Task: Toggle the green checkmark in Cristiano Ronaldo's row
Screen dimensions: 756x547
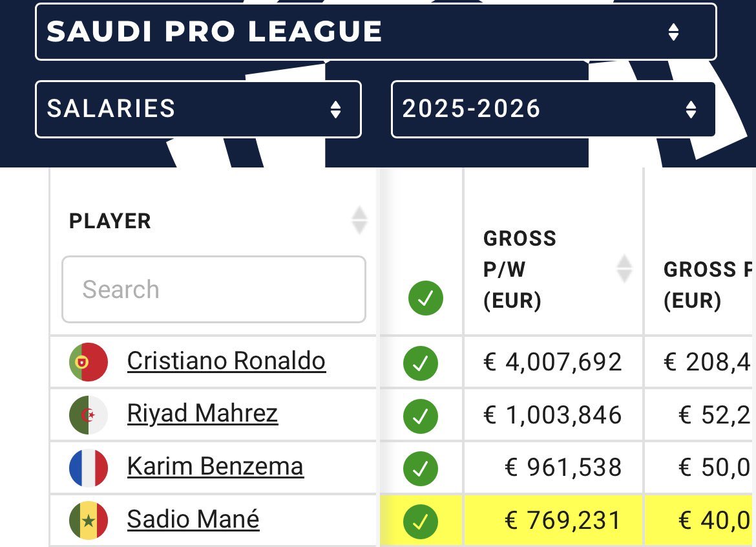Action: (420, 363)
